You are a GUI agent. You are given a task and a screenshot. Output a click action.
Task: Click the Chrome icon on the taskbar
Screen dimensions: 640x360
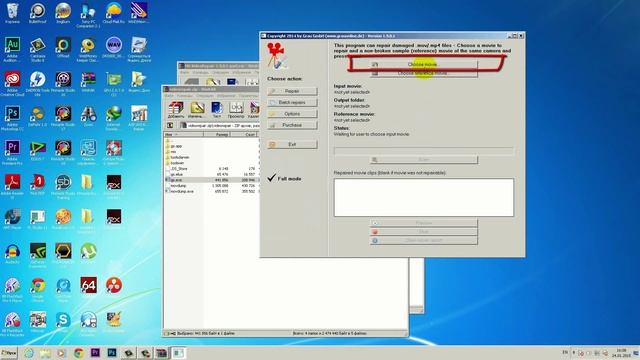(x=78, y=353)
